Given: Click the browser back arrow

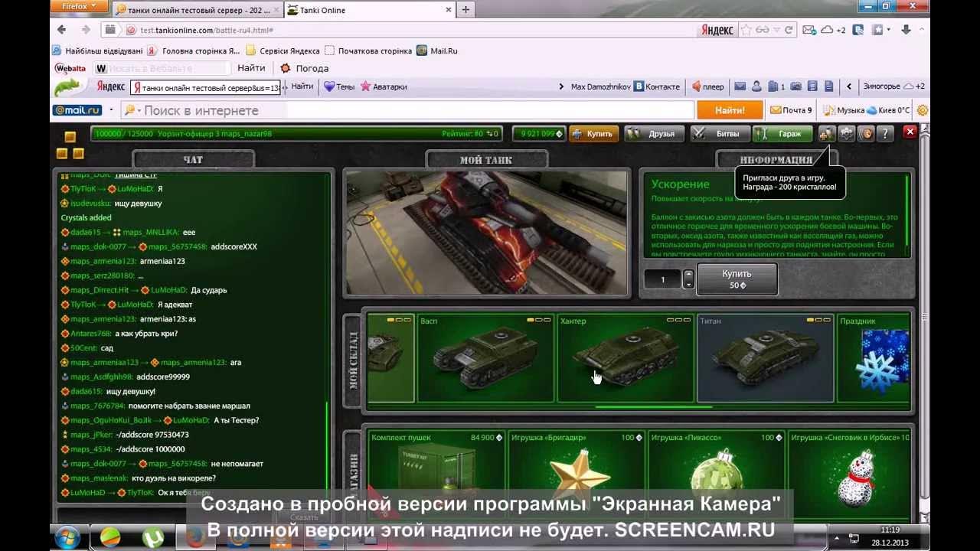Looking at the screenshot, I should point(62,30).
